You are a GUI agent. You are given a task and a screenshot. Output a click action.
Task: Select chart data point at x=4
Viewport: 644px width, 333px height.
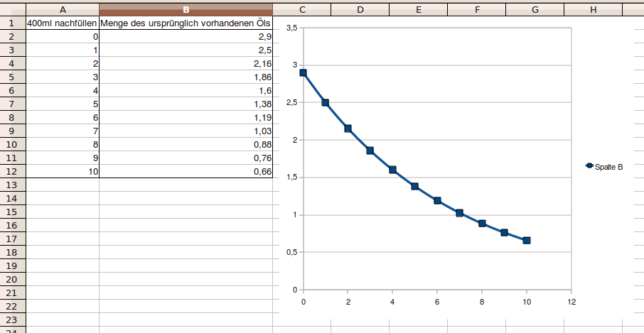pos(392,170)
